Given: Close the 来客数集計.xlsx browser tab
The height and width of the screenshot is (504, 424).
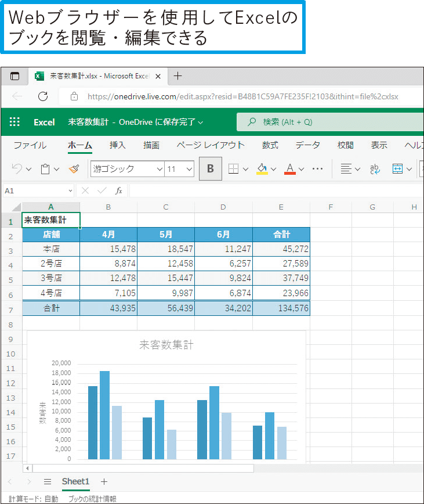Looking at the screenshot, I should click(158, 77).
